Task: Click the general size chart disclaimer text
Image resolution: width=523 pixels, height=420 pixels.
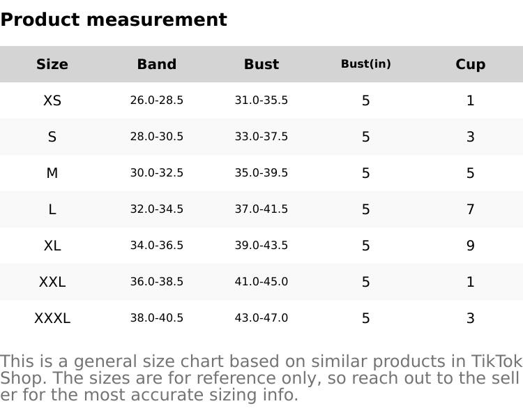Action: (x=261, y=378)
